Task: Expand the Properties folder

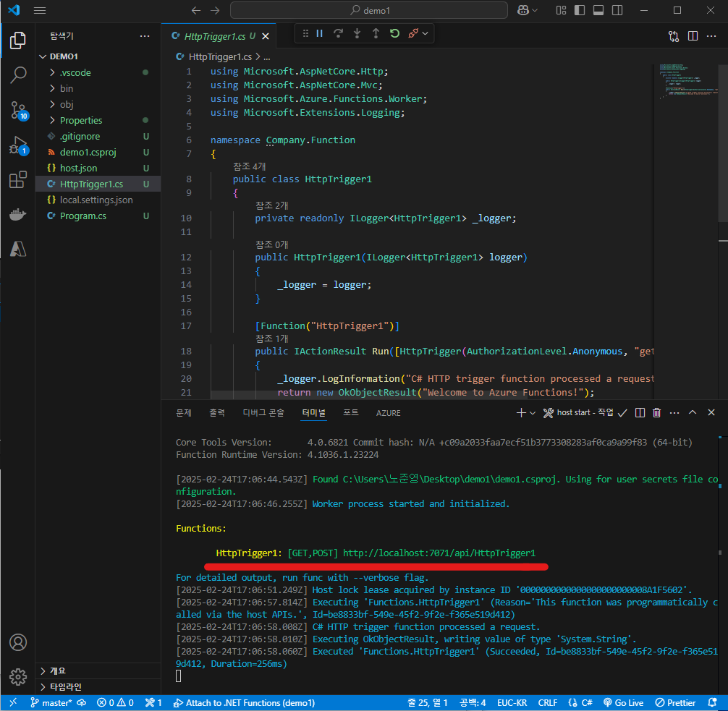Action: pos(81,120)
